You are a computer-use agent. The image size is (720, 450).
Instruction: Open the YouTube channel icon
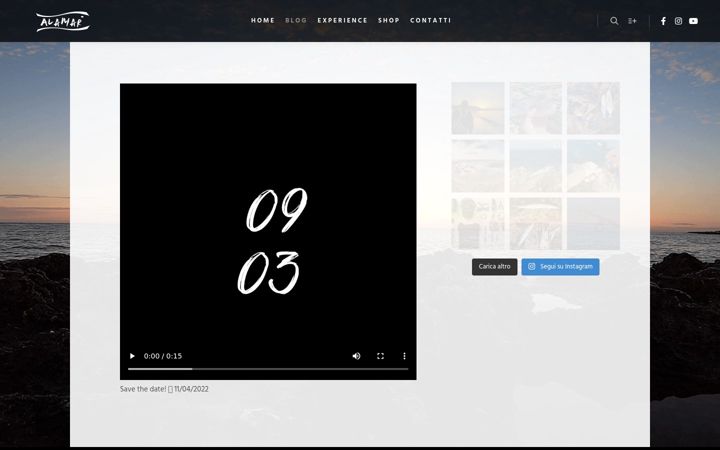693,21
